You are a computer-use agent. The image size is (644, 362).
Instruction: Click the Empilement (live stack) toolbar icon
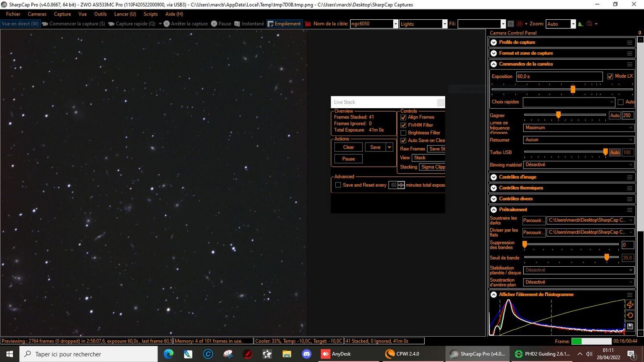tap(284, 24)
